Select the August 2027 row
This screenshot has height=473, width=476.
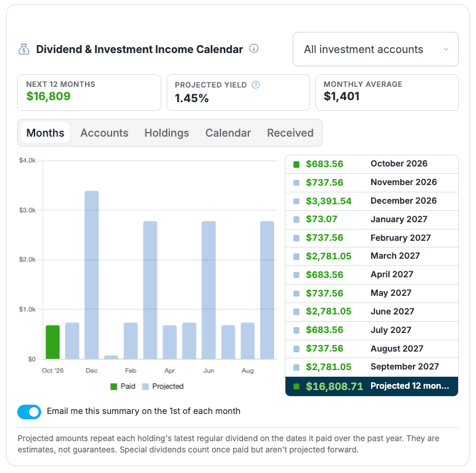[x=372, y=349]
